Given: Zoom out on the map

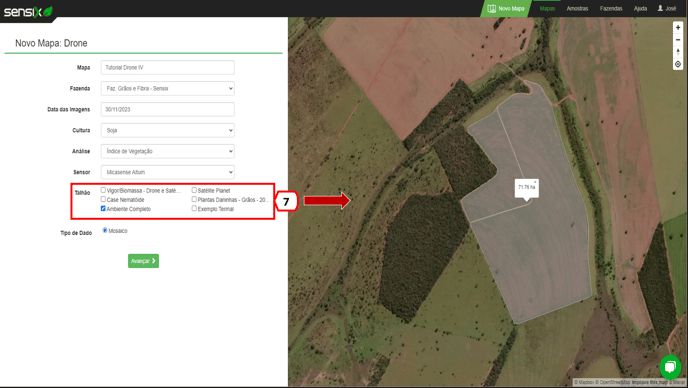Looking at the screenshot, I should coord(678,40).
